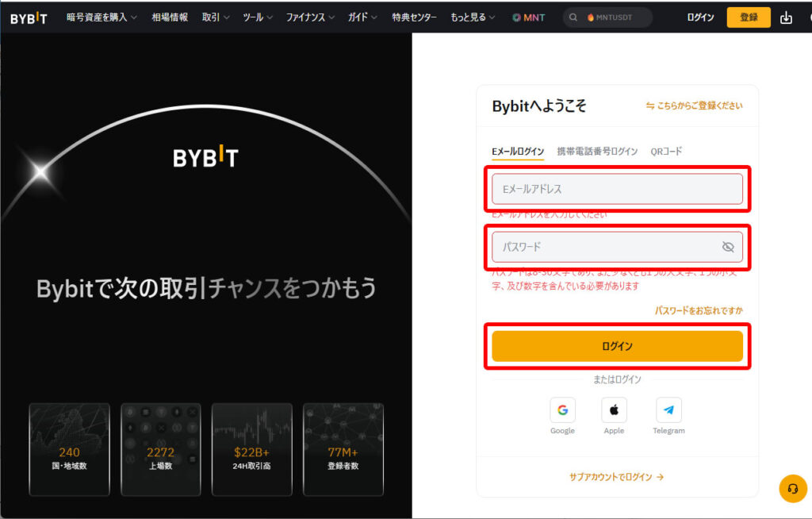Open the headset support chat button

[792, 488]
